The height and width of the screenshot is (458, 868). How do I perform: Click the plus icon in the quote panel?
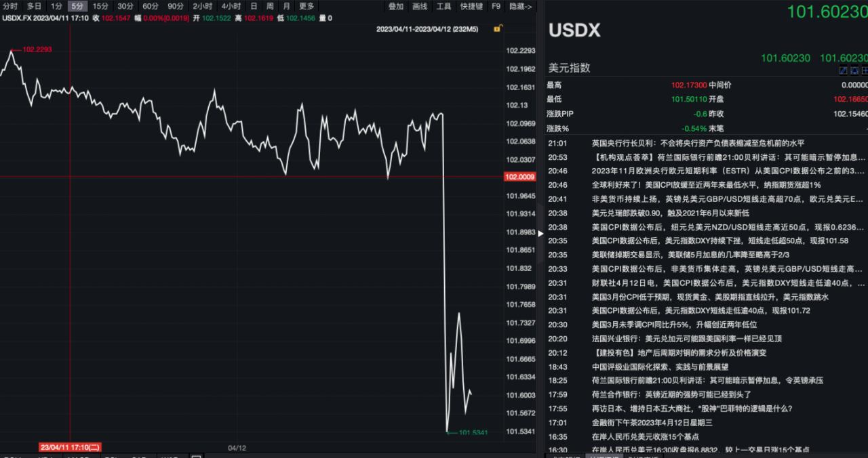[865, 70]
